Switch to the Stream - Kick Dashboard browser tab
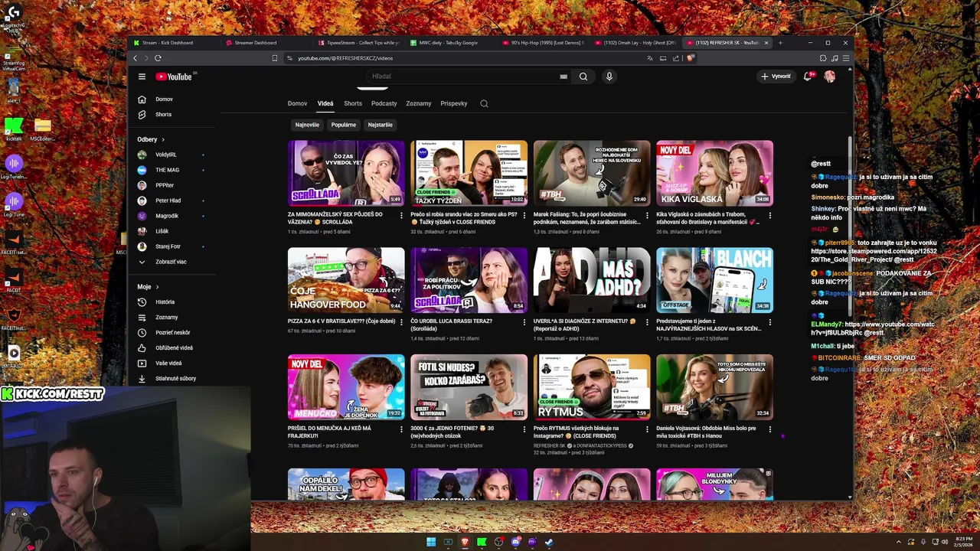 (174, 43)
